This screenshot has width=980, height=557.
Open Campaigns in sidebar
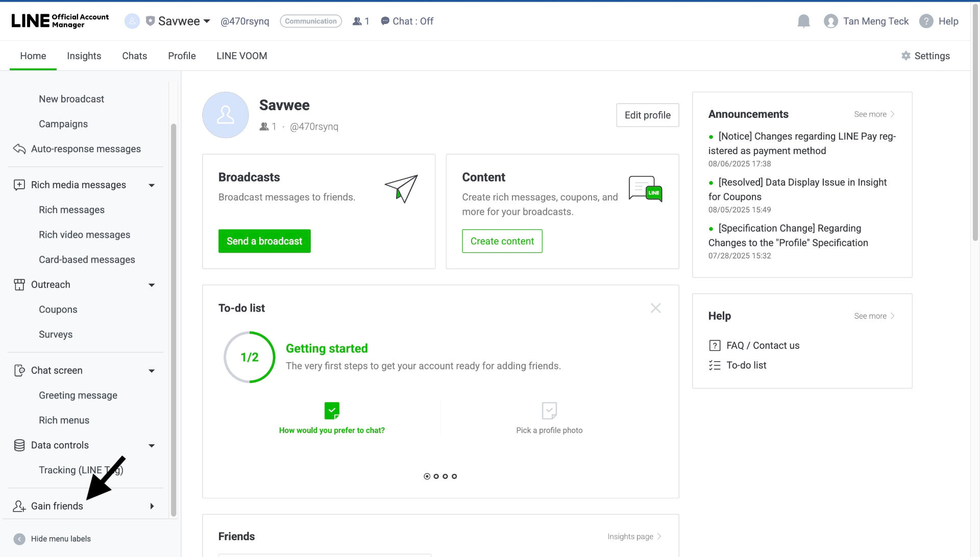point(63,124)
